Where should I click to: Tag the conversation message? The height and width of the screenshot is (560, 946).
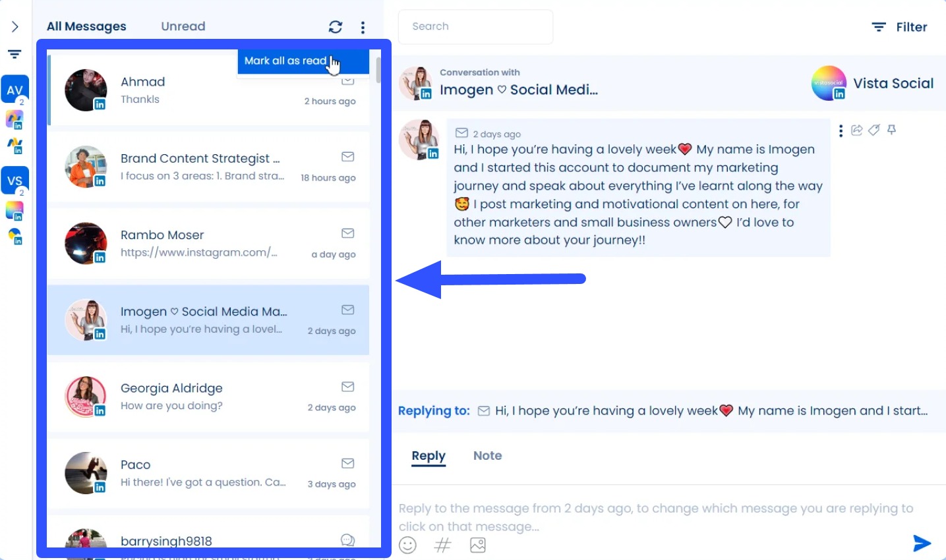pos(874,130)
